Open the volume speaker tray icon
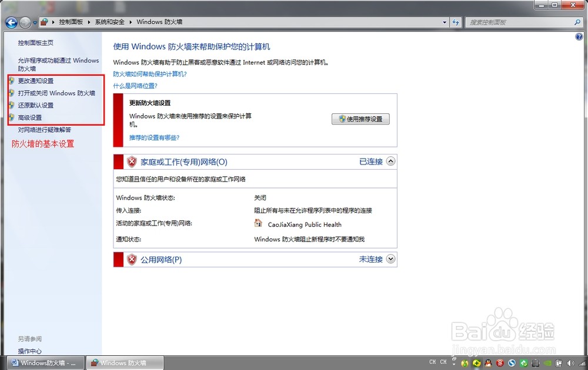588x370 pixels. click(571, 363)
